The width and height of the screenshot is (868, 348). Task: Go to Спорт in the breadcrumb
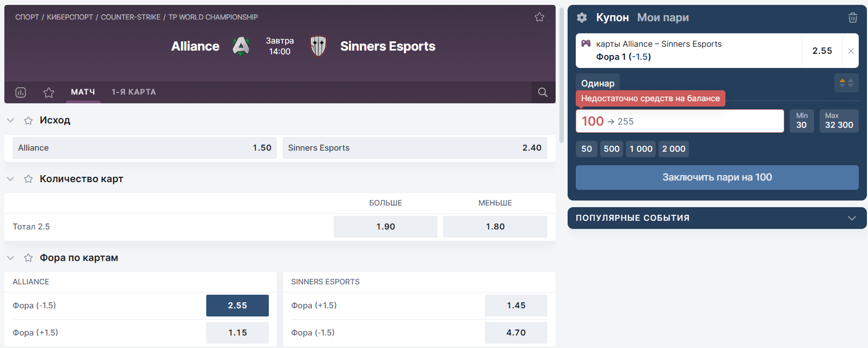click(27, 17)
